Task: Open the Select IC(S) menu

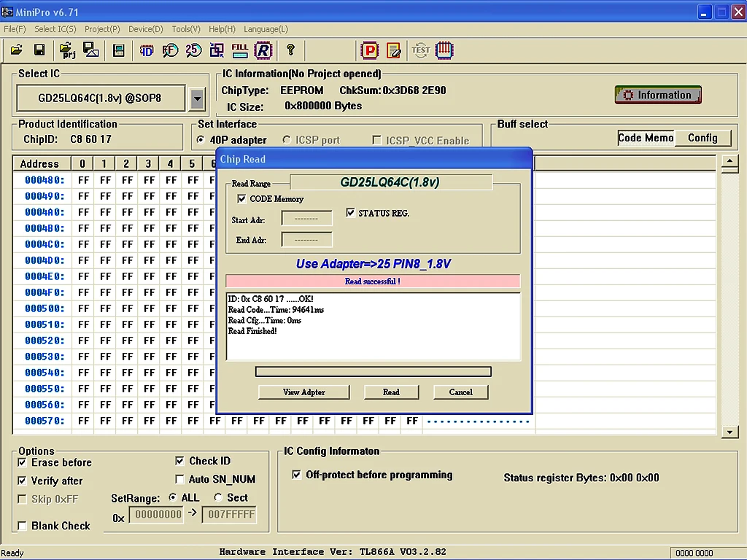Action: click(55, 29)
